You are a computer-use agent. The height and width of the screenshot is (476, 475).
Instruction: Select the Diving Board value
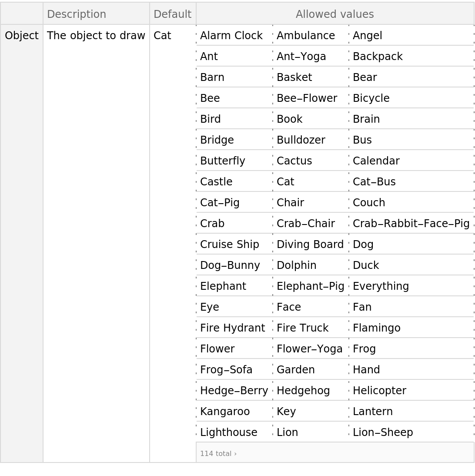pyautogui.click(x=310, y=244)
